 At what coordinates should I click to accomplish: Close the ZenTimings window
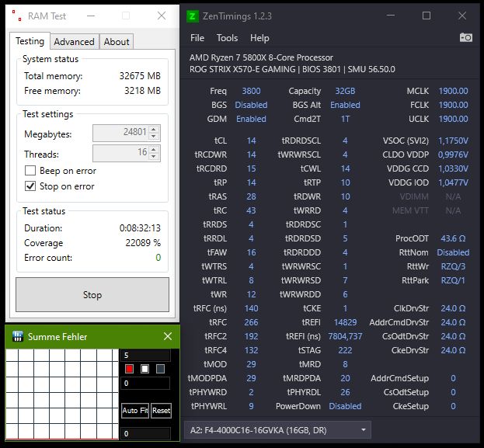tap(462, 16)
